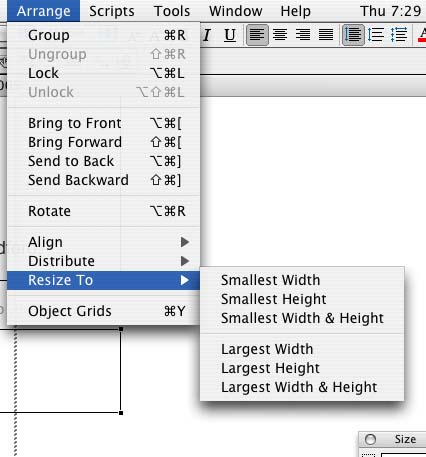The height and width of the screenshot is (457, 426).
Task: Align text to the right
Action: click(303, 35)
